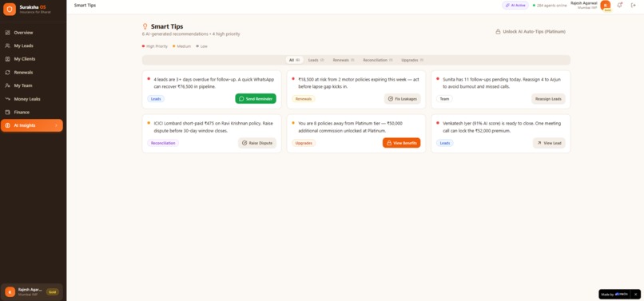Click Unlock AI Auto-Tips (Platinum) button
The width and height of the screenshot is (644, 301).
531,32
